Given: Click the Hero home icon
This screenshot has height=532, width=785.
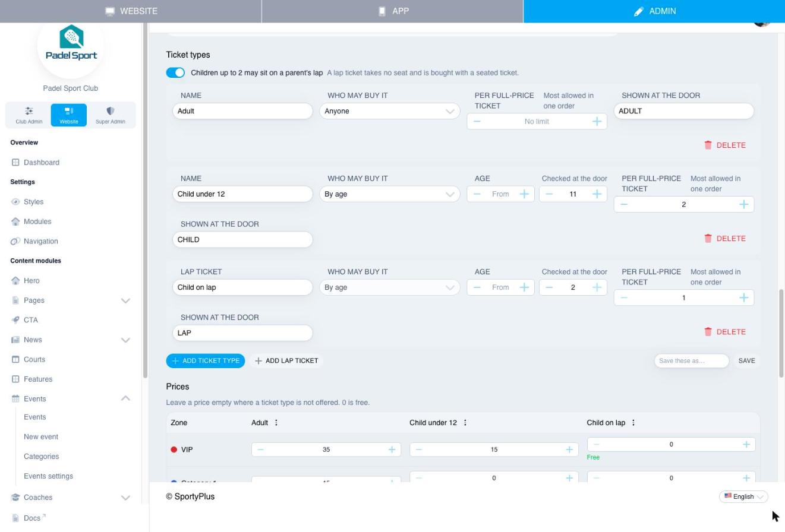Looking at the screenshot, I should [x=15, y=281].
